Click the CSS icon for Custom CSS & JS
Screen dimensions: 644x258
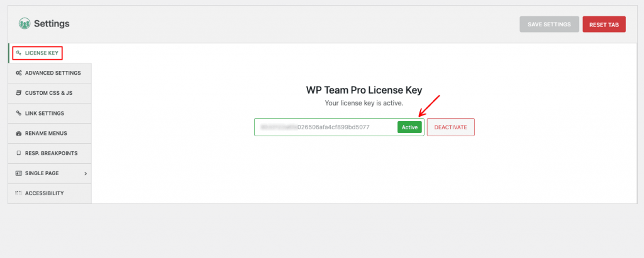point(18,93)
